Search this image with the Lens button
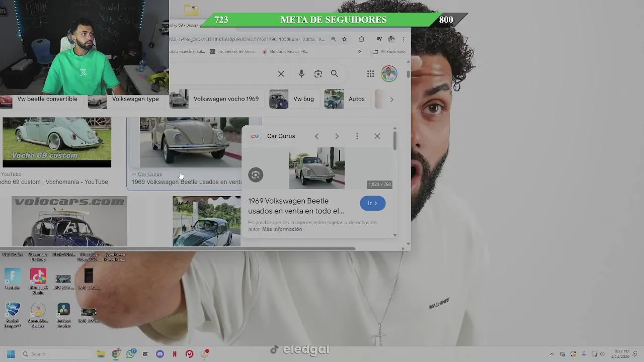The width and height of the screenshot is (644, 362). point(256,175)
